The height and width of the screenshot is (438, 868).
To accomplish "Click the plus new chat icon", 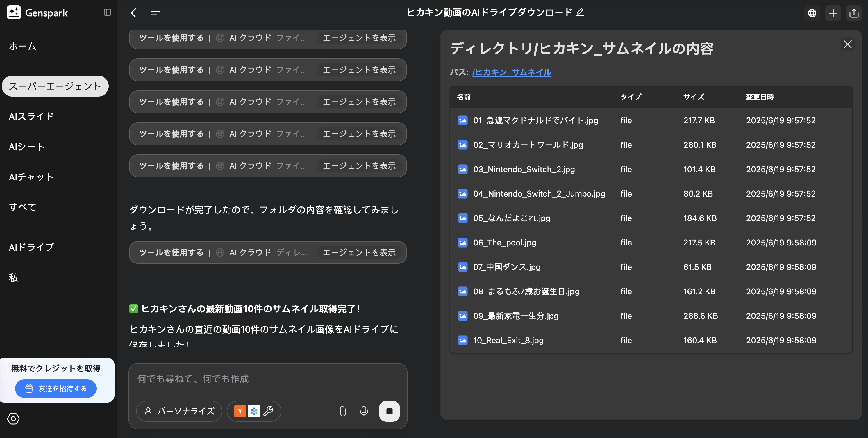I will click(833, 13).
